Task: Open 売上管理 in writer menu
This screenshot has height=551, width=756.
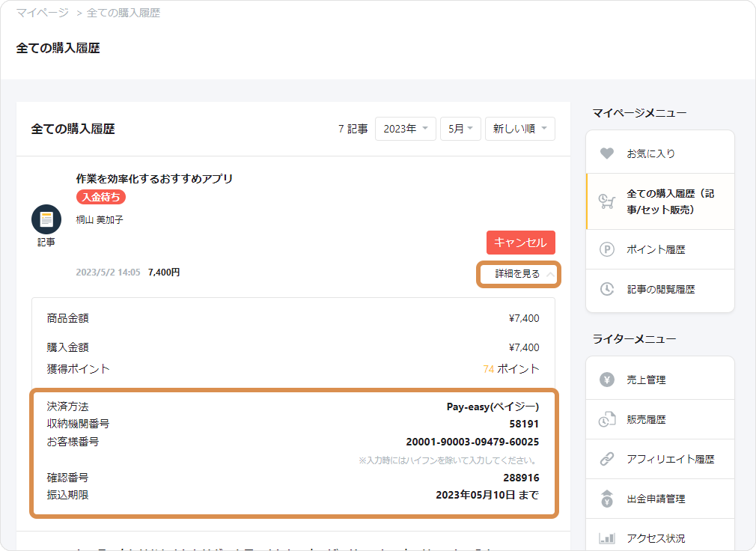Action: (660, 380)
